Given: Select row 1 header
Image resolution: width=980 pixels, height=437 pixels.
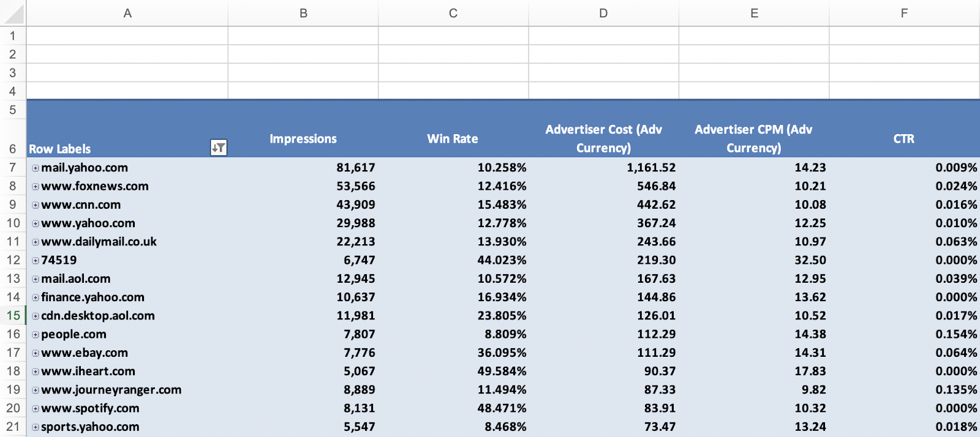Looking at the screenshot, I should [12, 35].
